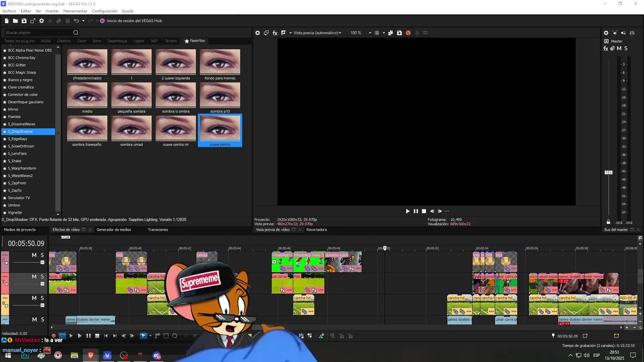
Task: Solo the Master bus
Action: [626, 48]
